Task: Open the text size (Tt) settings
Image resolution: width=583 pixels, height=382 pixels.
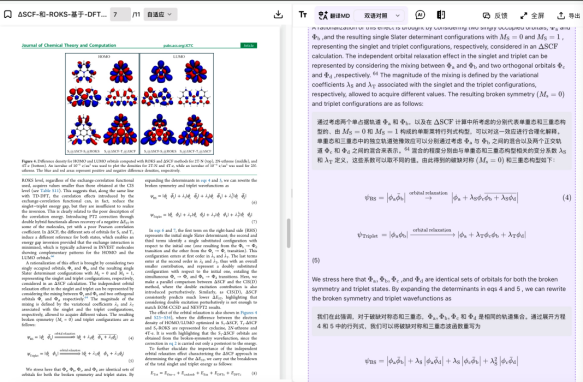Action: point(303,15)
